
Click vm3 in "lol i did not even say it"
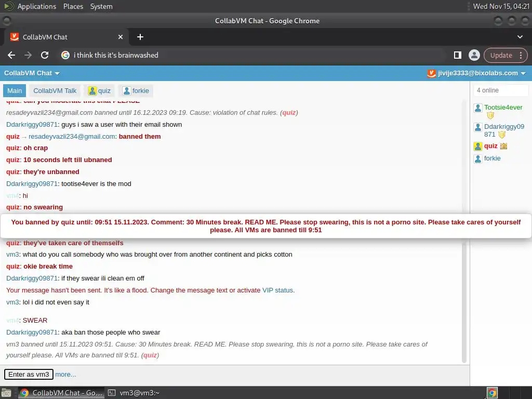pos(12,302)
